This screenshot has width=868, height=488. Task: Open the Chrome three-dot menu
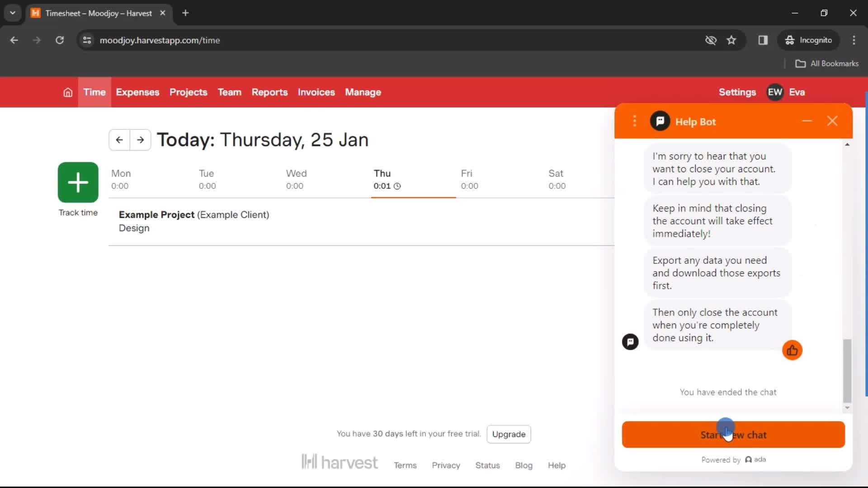(x=854, y=40)
